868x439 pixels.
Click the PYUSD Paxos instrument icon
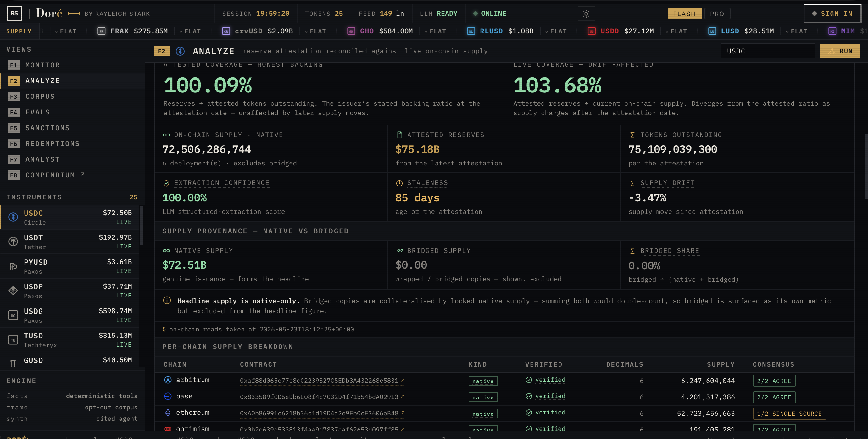coord(13,266)
